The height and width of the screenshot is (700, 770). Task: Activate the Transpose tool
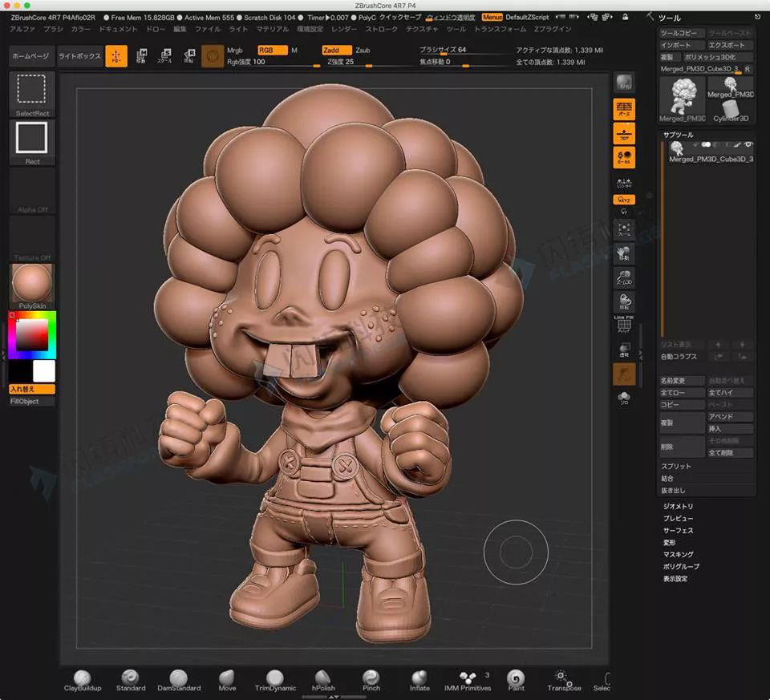(564, 681)
